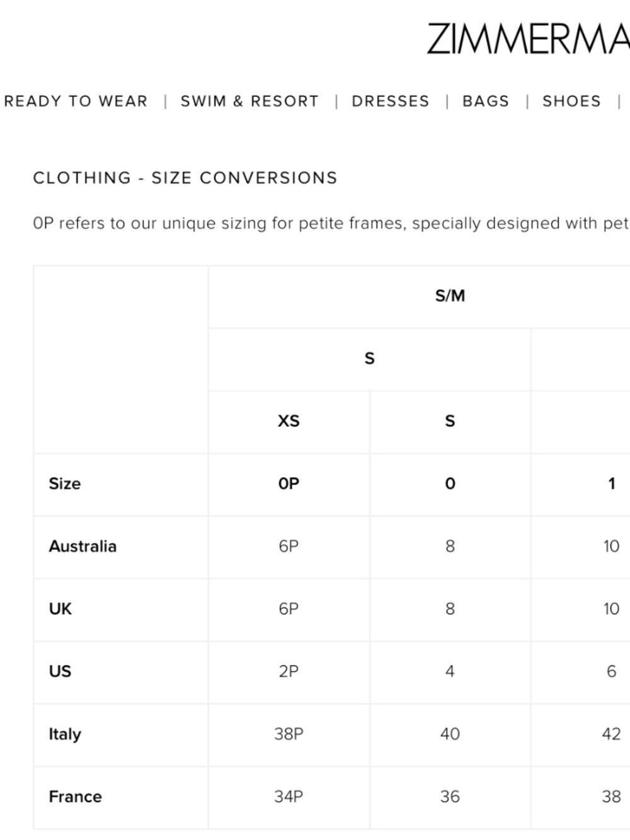
Task: Click the Size row label
Action: (65, 484)
